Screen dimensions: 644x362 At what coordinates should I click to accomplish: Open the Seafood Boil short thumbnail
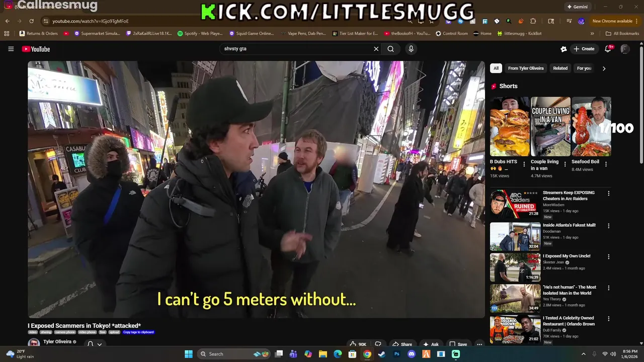(x=591, y=127)
